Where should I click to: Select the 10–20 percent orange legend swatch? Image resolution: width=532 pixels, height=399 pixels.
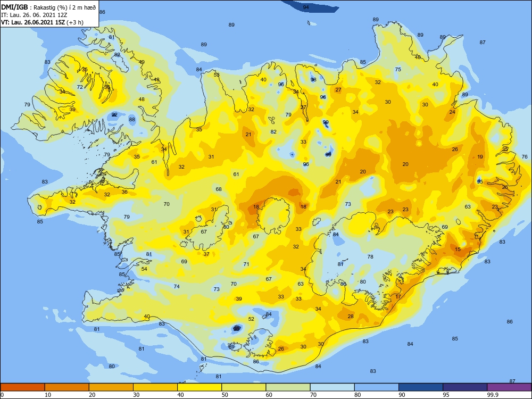click(67, 387)
